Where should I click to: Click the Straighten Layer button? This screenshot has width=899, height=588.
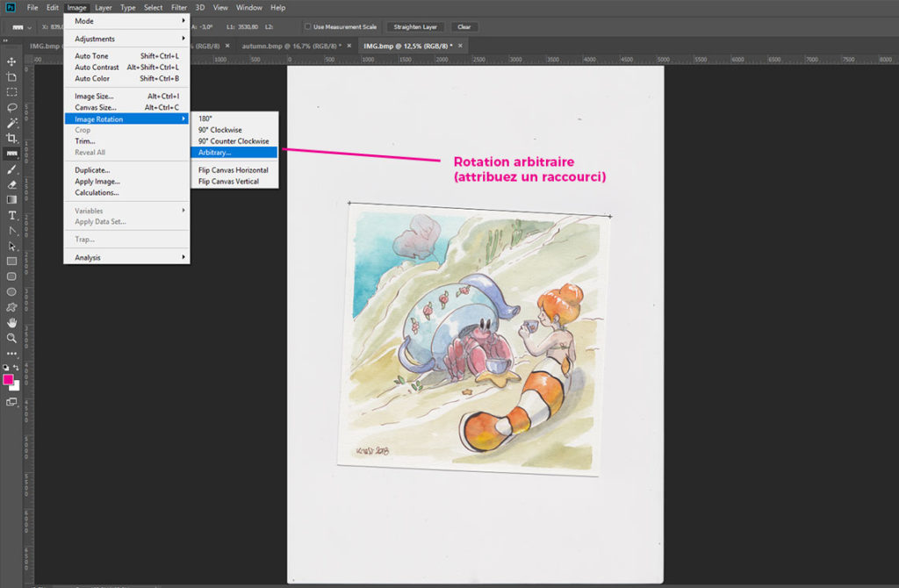click(x=415, y=27)
